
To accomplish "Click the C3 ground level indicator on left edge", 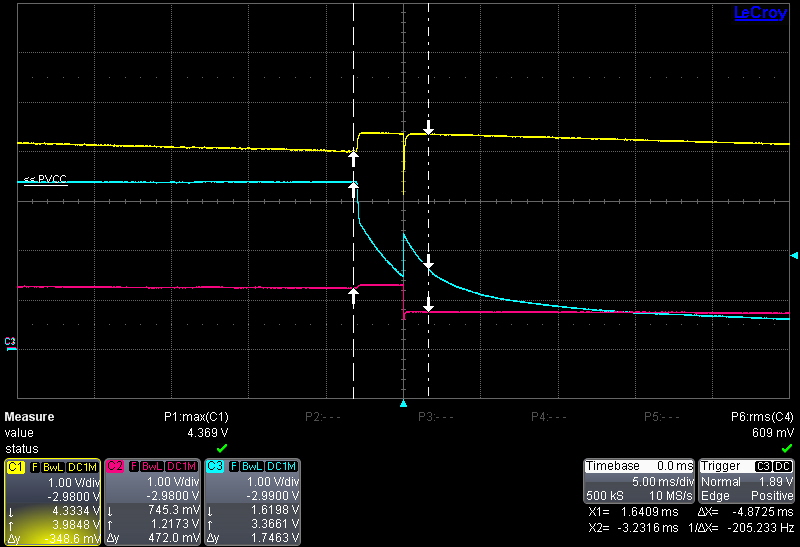I will click(x=10, y=343).
